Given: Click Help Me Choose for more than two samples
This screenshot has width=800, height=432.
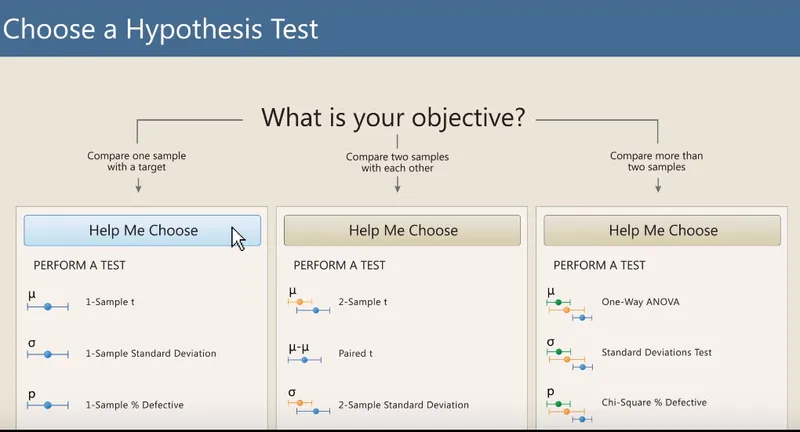Looking at the screenshot, I should pos(662,231).
